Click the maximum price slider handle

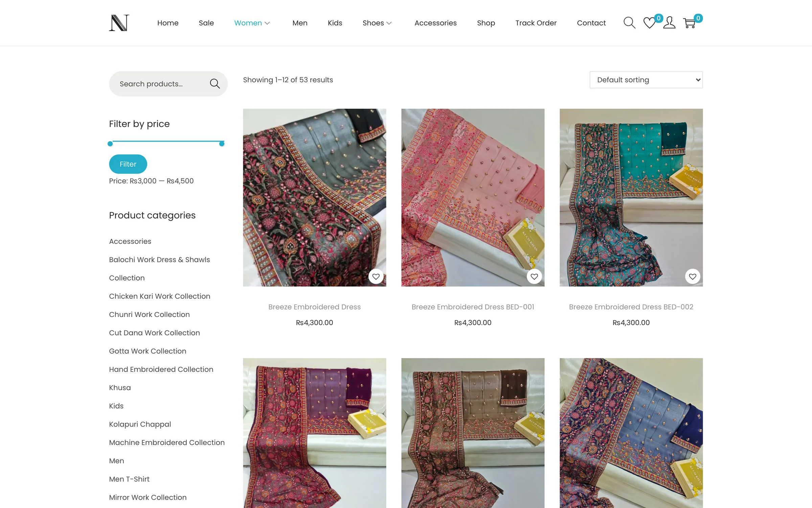click(x=222, y=144)
